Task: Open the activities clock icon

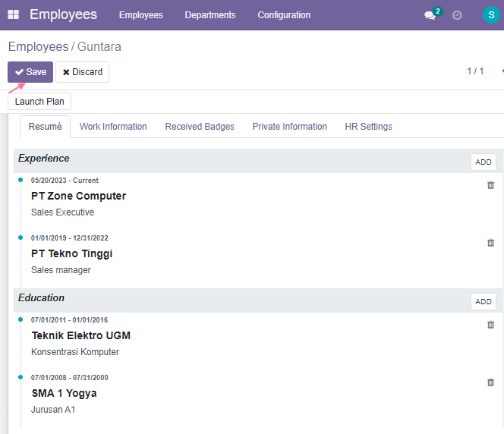Action: (x=457, y=15)
